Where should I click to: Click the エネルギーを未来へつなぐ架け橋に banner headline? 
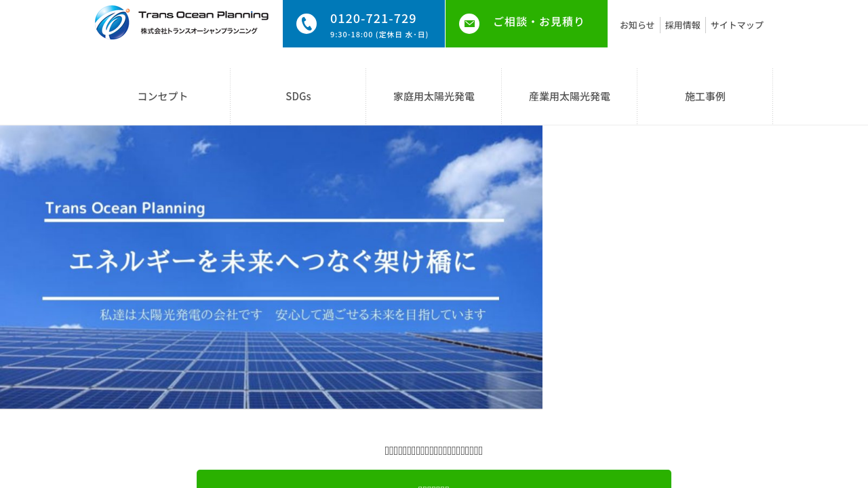point(273,262)
